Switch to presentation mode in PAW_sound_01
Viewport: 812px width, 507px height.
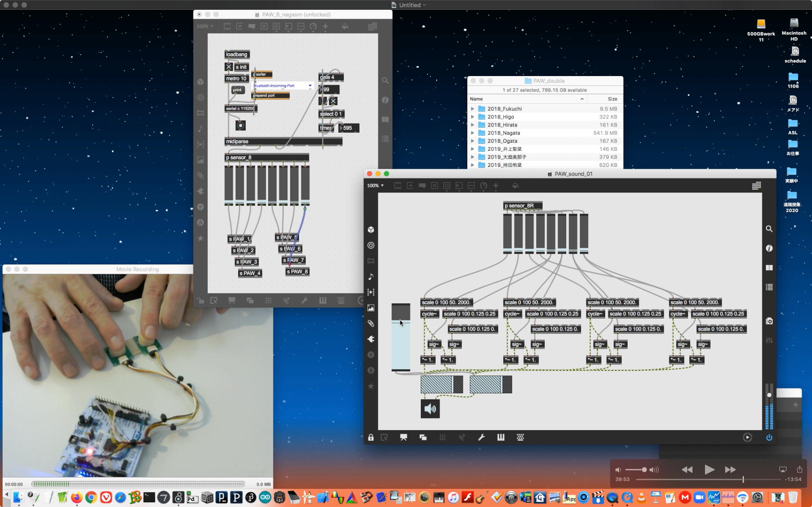coord(403,437)
